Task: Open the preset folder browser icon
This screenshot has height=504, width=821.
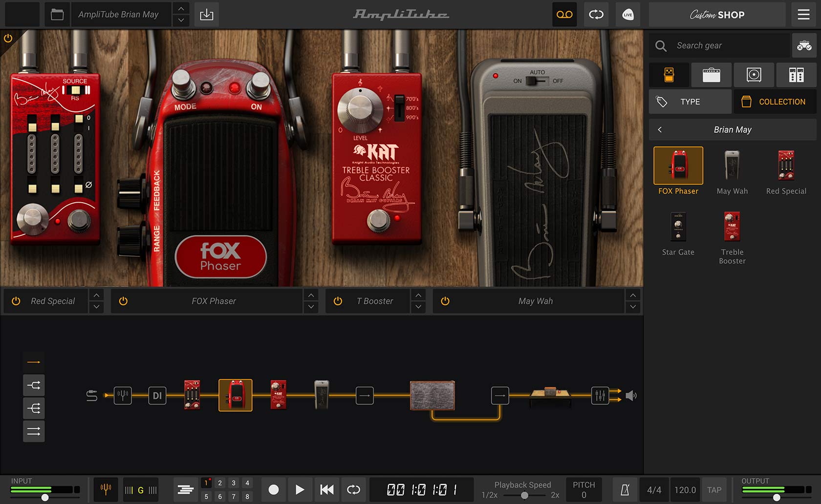Action: (x=57, y=15)
